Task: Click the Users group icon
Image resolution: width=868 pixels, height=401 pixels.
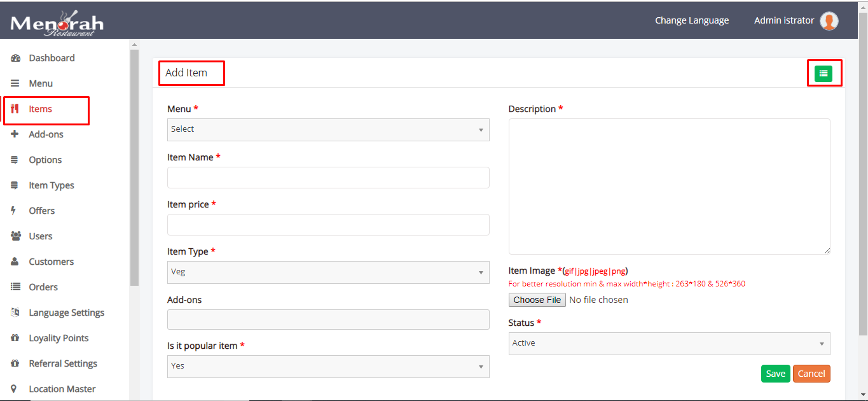Action: click(x=15, y=236)
